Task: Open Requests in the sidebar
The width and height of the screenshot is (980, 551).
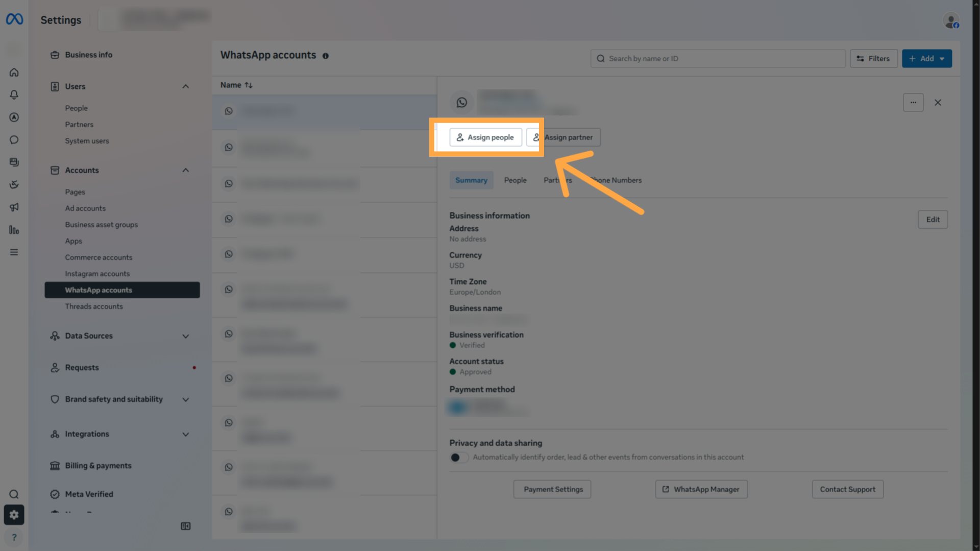Action: [x=82, y=368]
